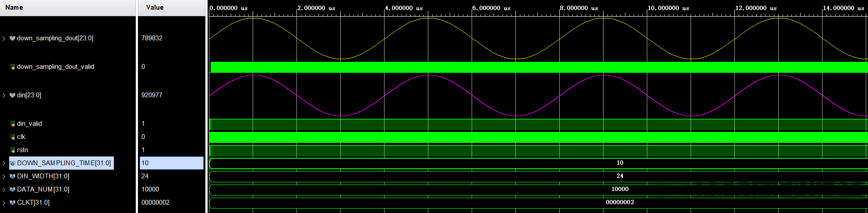868x213 pixels.
Task: Click value 920977 of din
Action: click(x=152, y=95)
